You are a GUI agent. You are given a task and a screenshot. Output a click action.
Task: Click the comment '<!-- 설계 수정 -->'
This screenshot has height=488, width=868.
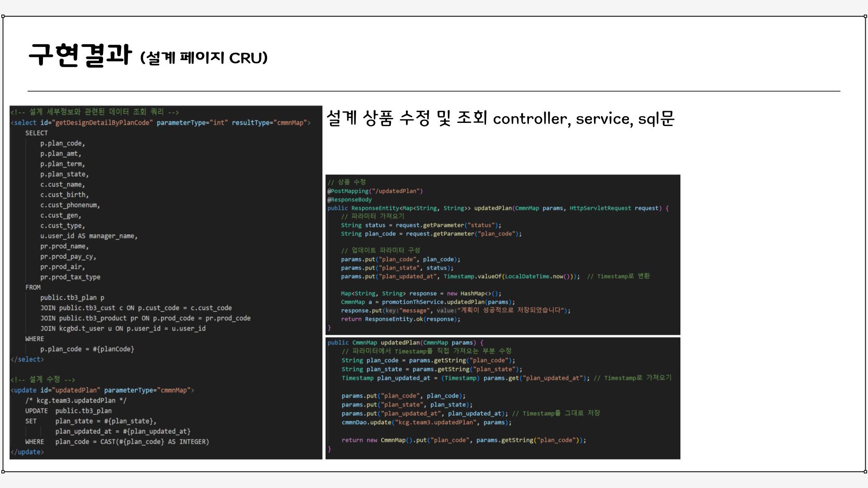[x=43, y=380]
